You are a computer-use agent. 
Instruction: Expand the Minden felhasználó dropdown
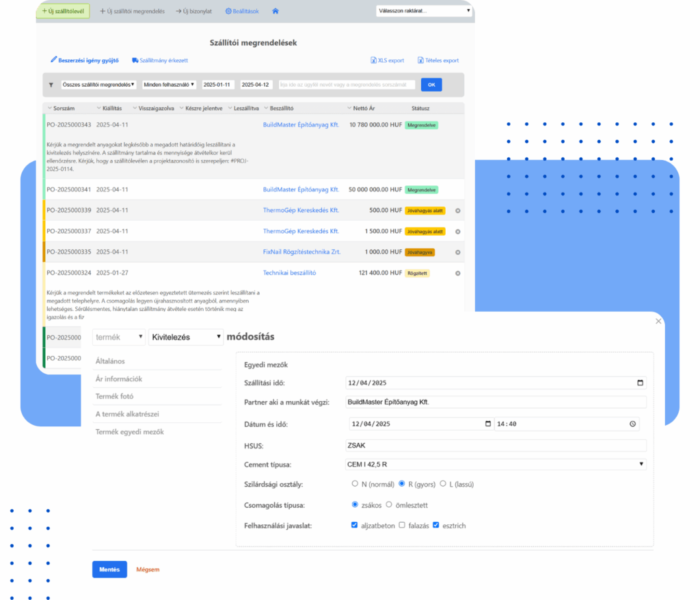[x=169, y=85]
